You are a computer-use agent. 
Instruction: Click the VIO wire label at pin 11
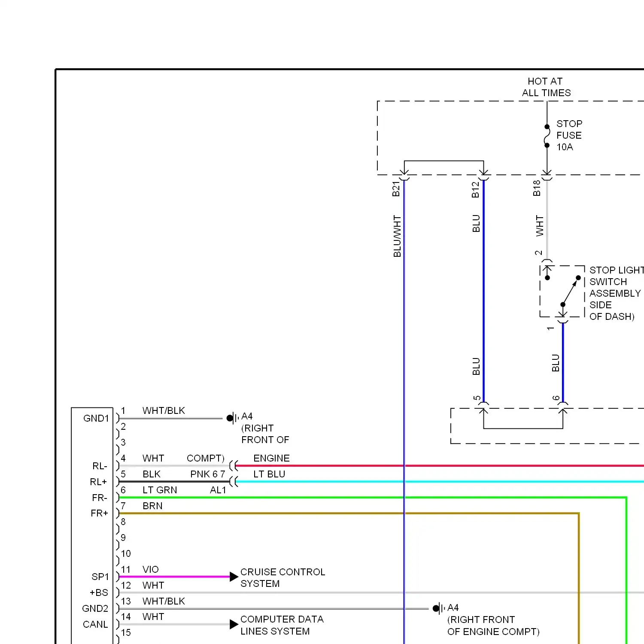pos(151,569)
